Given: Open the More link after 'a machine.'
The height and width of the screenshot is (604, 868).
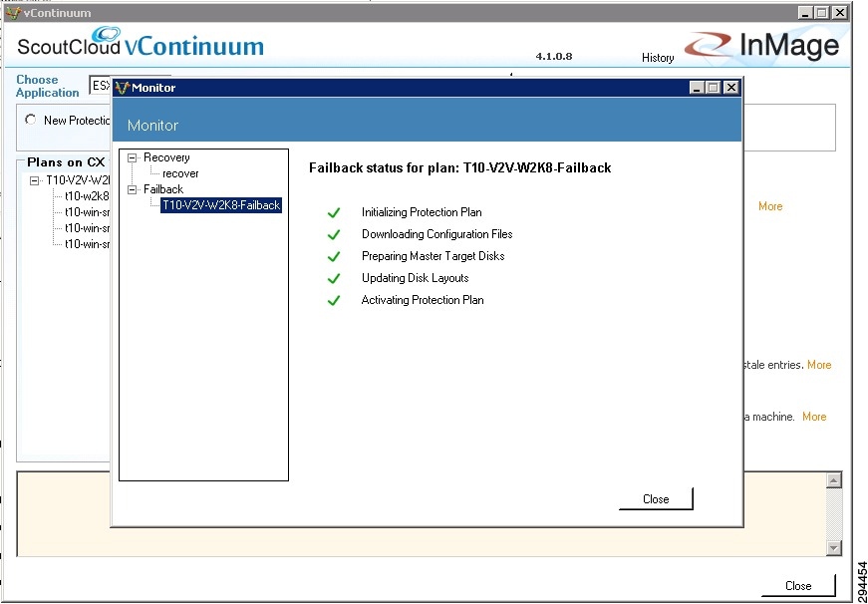Looking at the screenshot, I should point(814,417).
